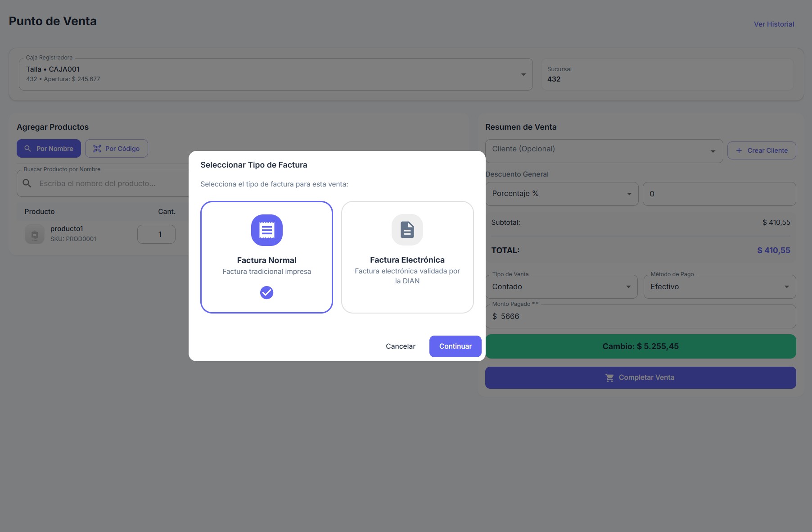Click the cart icon on Completar Venta
812x532 pixels.
609,378
